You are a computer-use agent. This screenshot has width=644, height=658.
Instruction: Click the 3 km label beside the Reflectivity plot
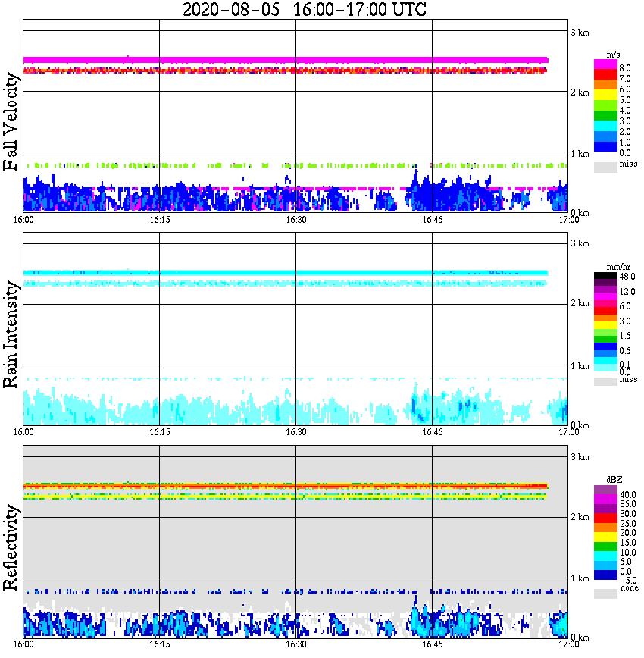(580, 457)
